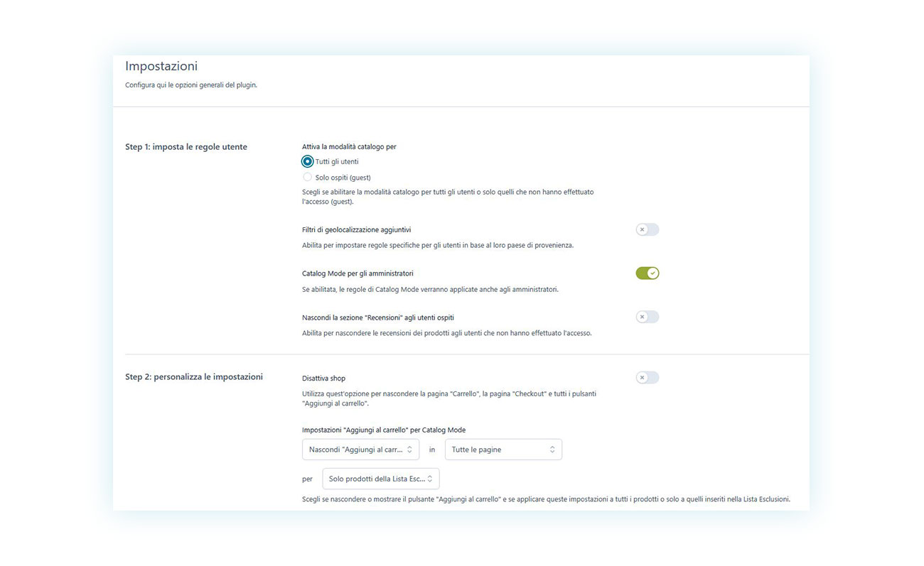Open the Nascondi "Aggiungi al carr..." dropdown

pos(360,450)
